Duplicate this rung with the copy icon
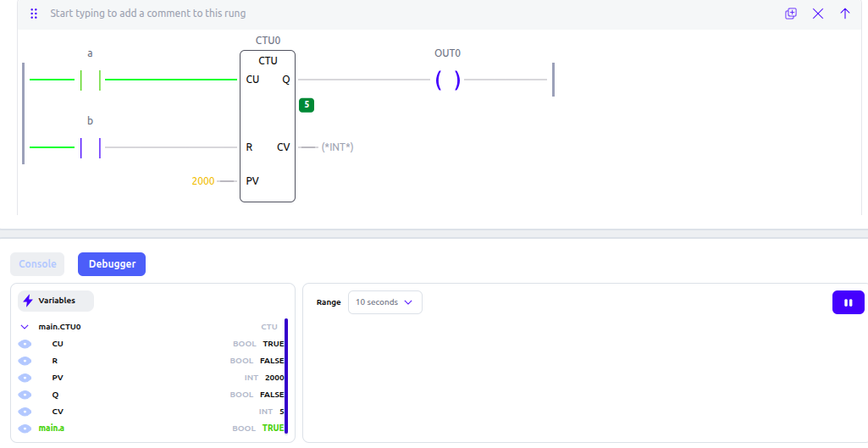 coord(791,14)
